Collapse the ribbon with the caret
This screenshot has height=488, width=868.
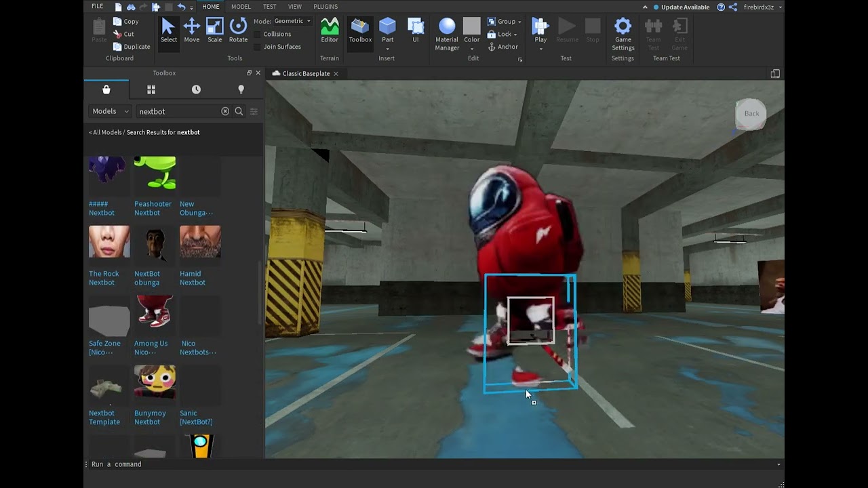coord(645,7)
